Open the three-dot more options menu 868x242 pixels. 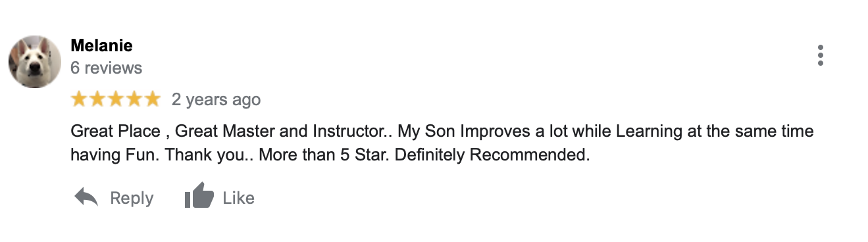coord(820,56)
